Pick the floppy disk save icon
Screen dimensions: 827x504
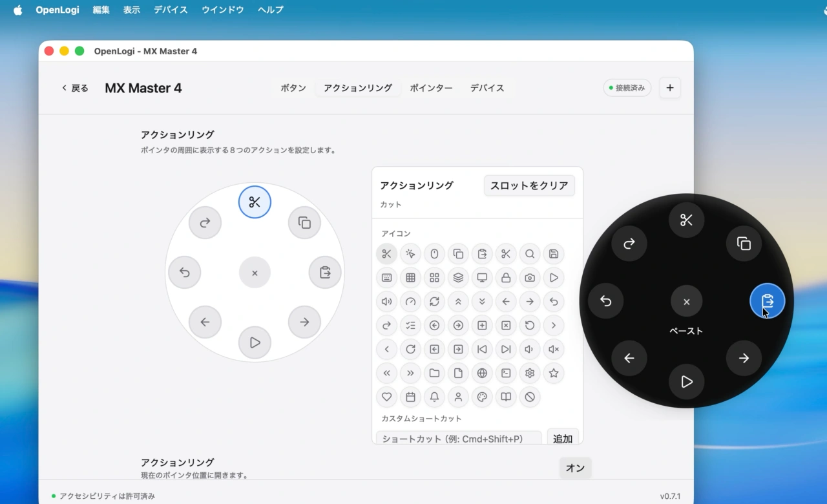[554, 254]
